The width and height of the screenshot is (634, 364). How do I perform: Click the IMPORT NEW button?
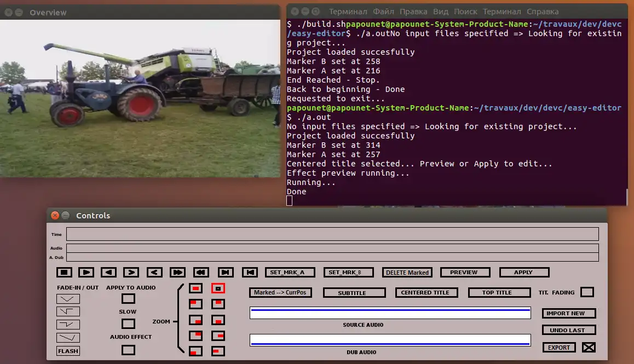pyautogui.click(x=569, y=313)
